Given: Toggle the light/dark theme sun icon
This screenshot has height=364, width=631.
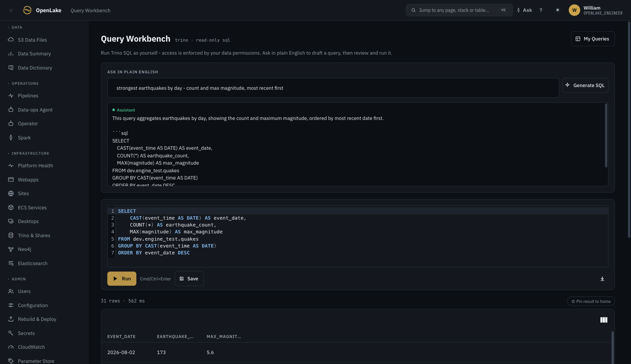Looking at the screenshot, I should [558, 10].
